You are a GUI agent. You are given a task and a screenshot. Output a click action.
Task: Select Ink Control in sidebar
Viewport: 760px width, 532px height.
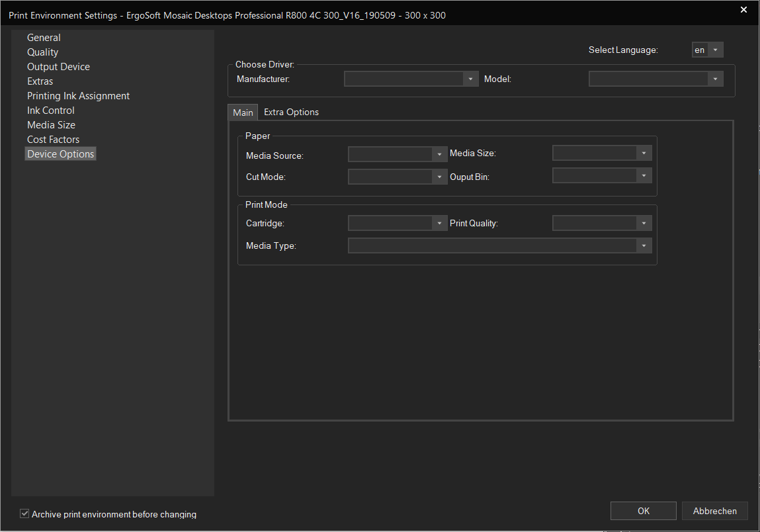pyautogui.click(x=50, y=111)
